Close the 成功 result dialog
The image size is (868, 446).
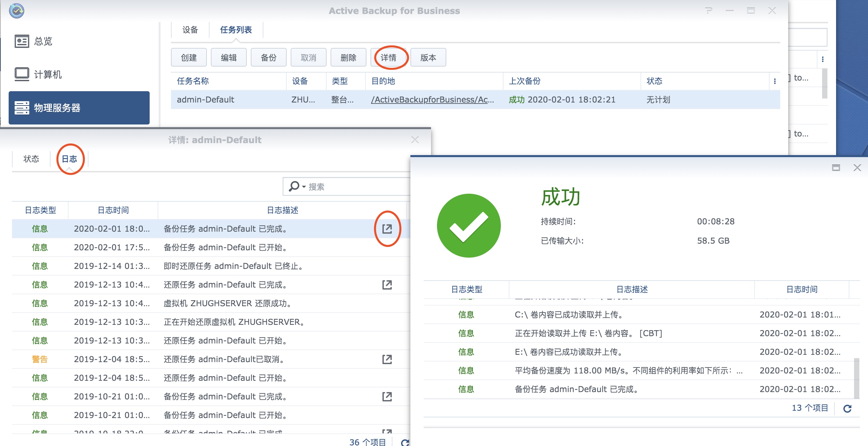(857, 167)
